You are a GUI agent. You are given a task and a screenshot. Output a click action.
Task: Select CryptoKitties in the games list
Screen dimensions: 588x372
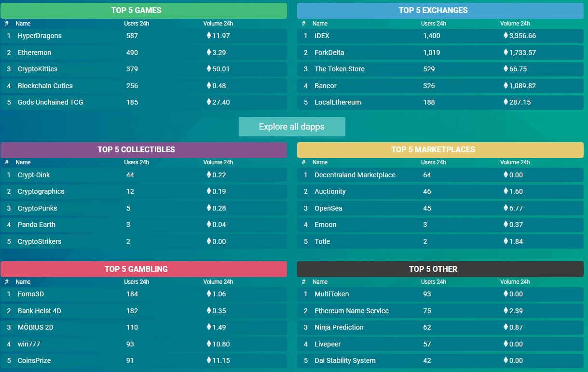coord(37,69)
